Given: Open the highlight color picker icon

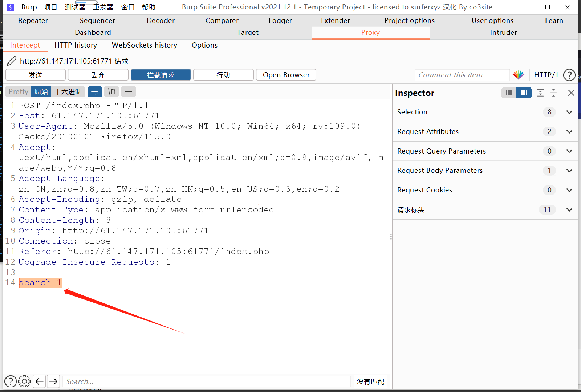Looking at the screenshot, I should tap(519, 75).
